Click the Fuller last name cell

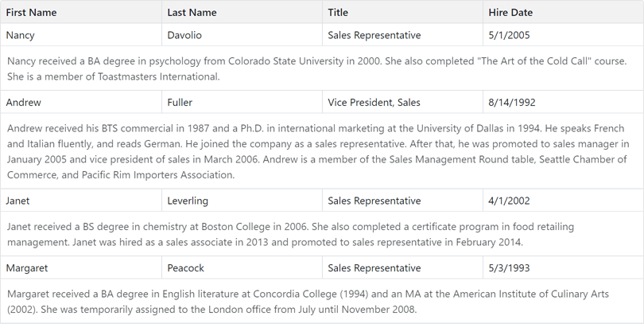(180, 103)
